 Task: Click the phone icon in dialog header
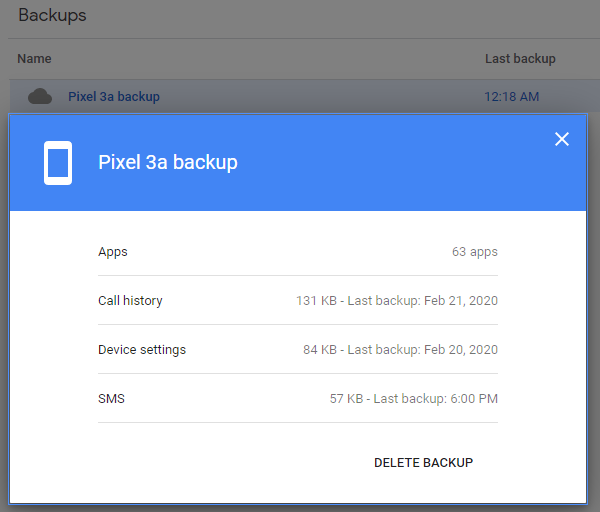click(x=58, y=163)
